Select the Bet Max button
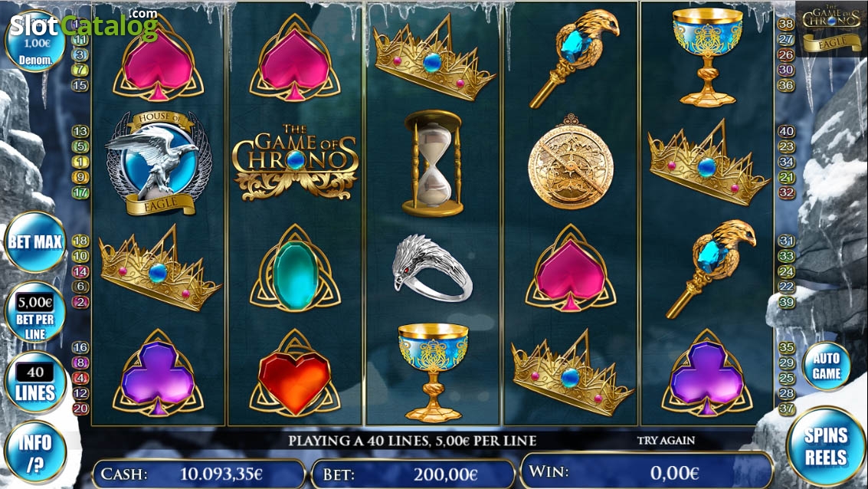The width and height of the screenshot is (868, 489). tap(35, 242)
